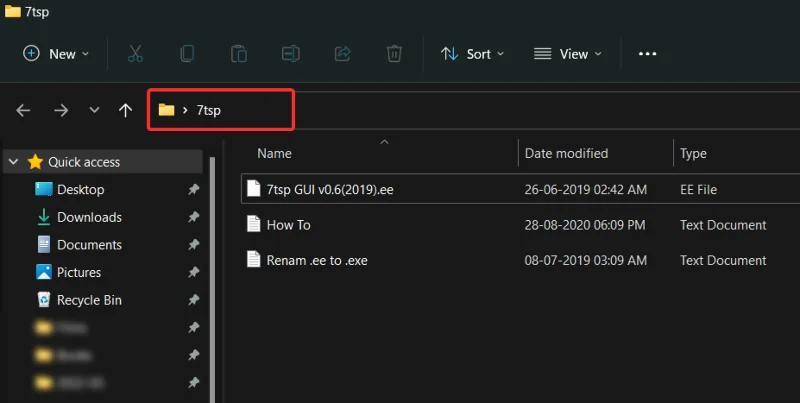The image size is (800, 403).
Task: Click the sidebar vertical scrollbar
Action: coord(213,280)
